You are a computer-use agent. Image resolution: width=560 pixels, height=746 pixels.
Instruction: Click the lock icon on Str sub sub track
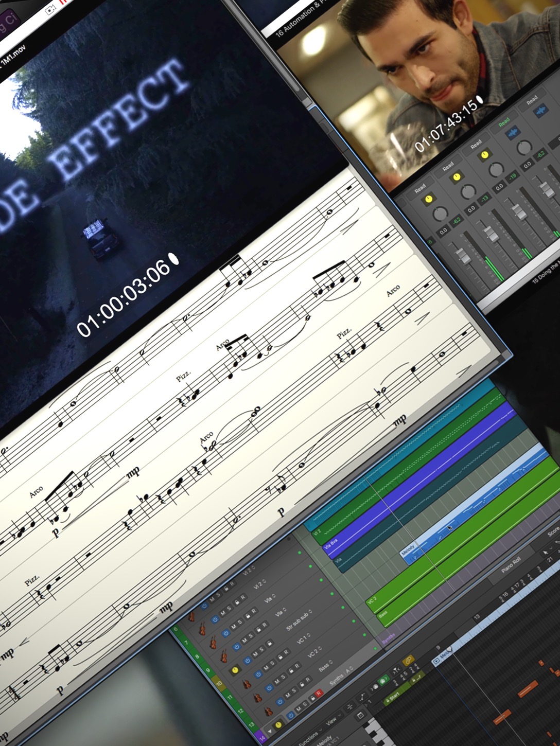tap(270, 643)
